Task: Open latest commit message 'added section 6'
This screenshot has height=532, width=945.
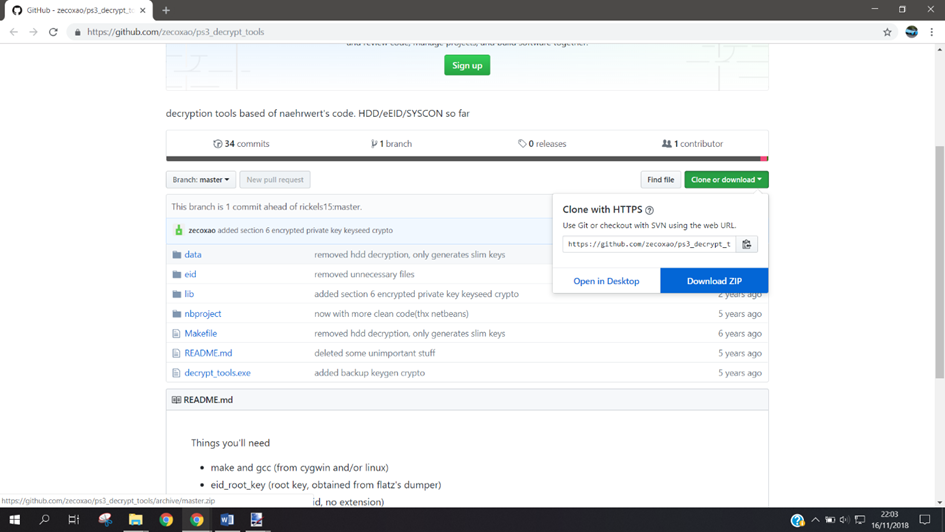Action: 305,230
